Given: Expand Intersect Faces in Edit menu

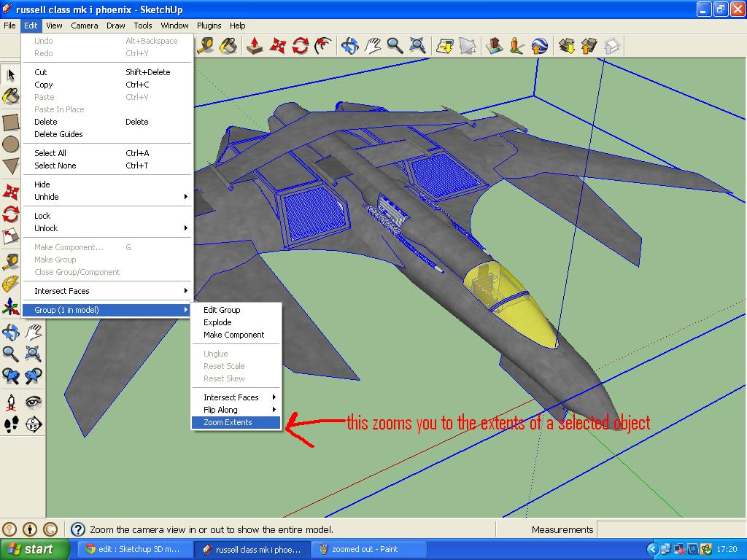Looking at the screenshot, I should coord(107,291).
